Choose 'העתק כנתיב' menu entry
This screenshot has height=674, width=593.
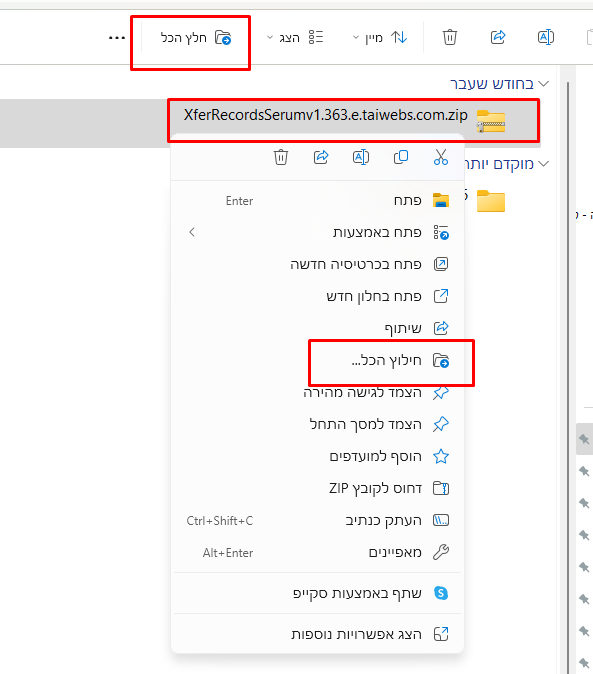[318, 521]
